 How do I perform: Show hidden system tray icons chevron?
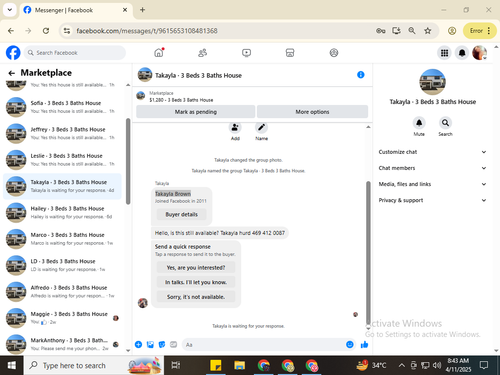(402, 366)
